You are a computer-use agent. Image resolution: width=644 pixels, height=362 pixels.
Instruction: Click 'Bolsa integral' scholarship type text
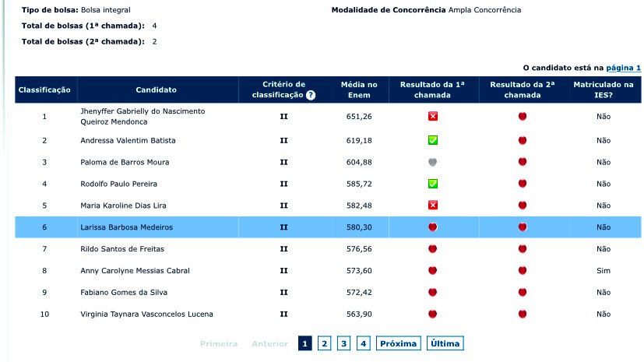pos(106,10)
